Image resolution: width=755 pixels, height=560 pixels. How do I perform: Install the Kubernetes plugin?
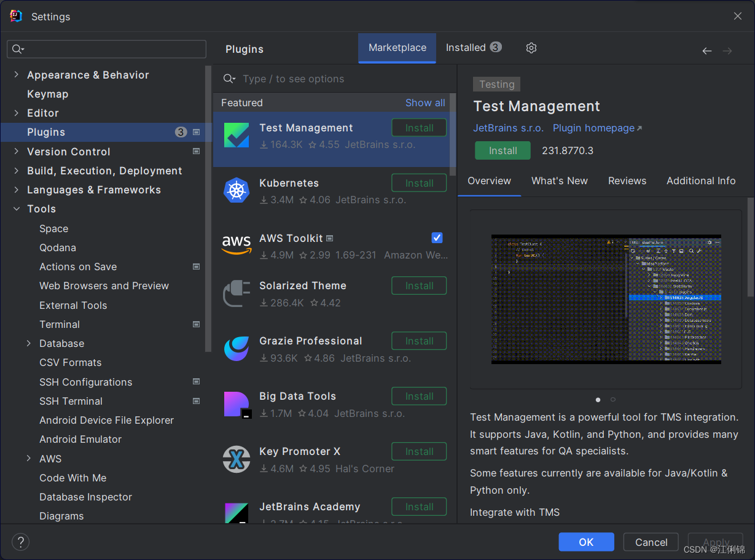(419, 183)
